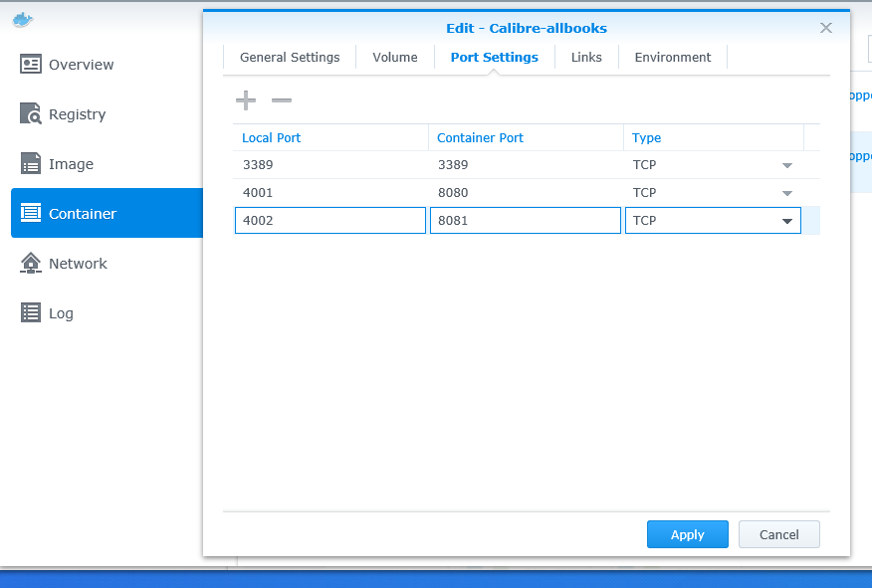Click the Docker whale logo icon
Image resolution: width=872 pixels, height=588 pixels.
pyautogui.click(x=23, y=20)
